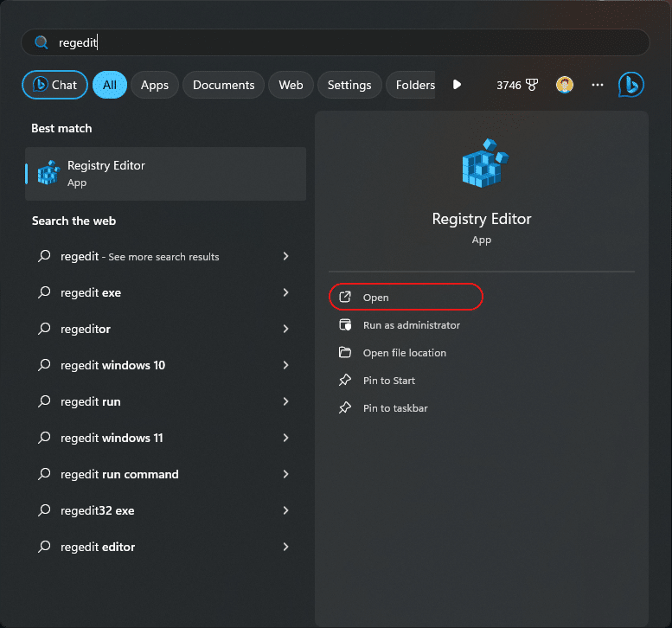This screenshot has width=672, height=628.
Task: Expand arrow for 'regedit - See more search results'
Action: [x=286, y=256]
